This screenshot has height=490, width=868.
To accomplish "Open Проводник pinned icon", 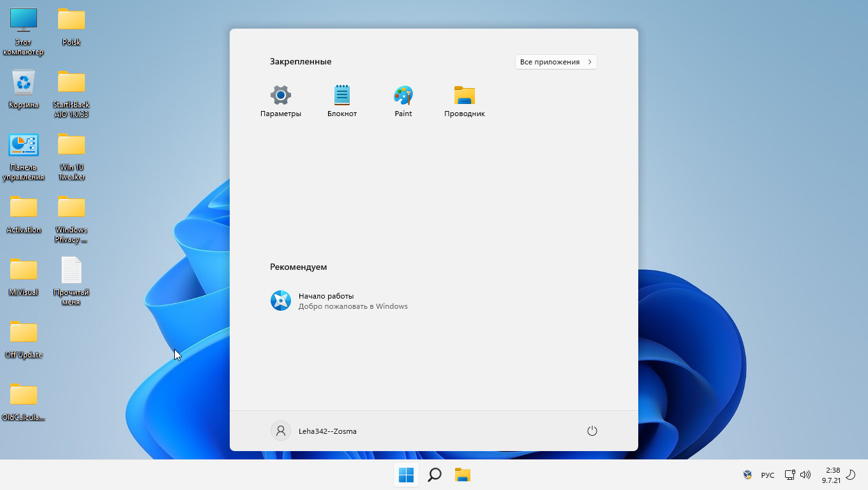I will click(x=464, y=101).
